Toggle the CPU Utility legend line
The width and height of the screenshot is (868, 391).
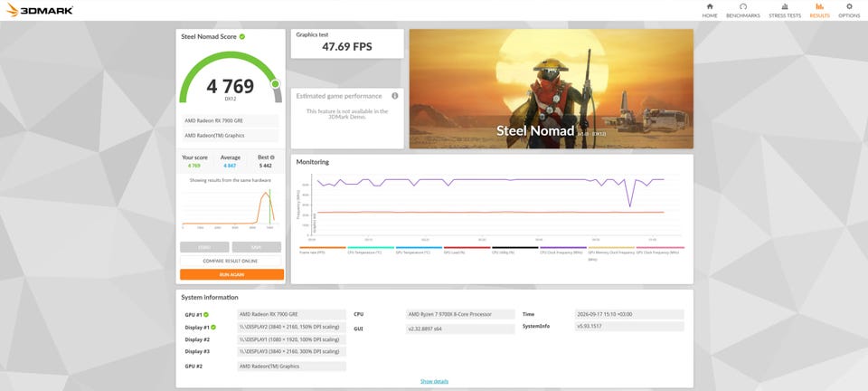coord(514,250)
